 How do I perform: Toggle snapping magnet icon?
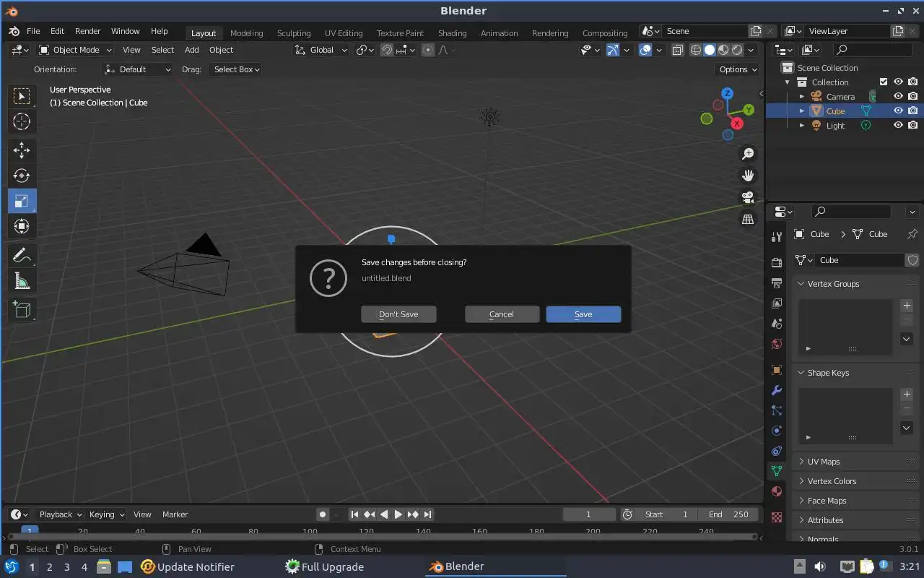click(387, 50)
